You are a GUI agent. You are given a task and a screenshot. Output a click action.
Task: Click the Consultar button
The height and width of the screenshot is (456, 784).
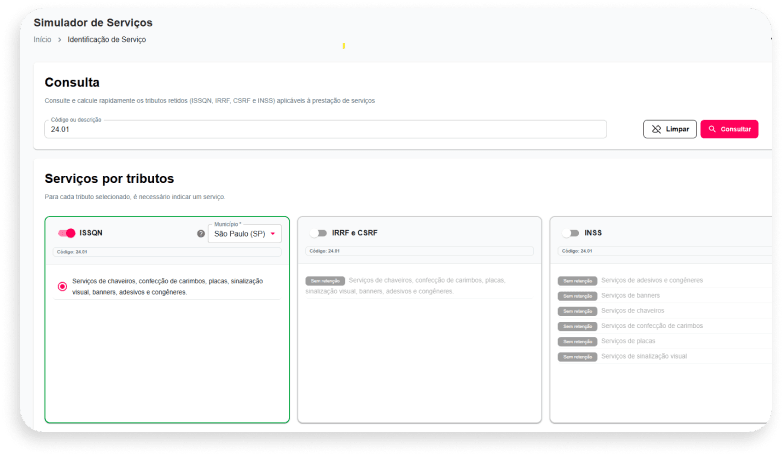[730, 129]
